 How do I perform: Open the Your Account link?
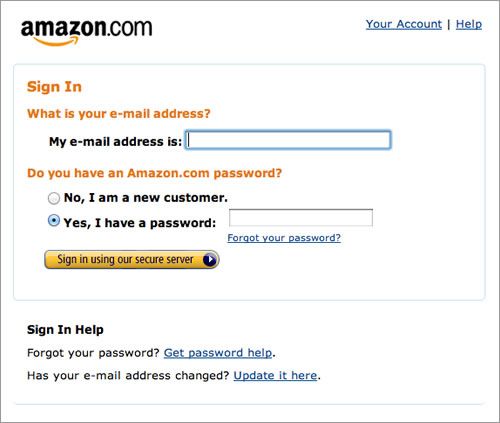click(404, 24)
